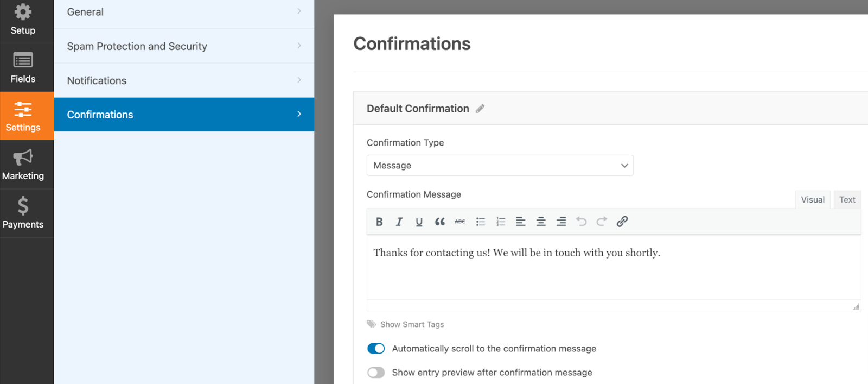Click the Underline toolbar icon

click(419, 222)
